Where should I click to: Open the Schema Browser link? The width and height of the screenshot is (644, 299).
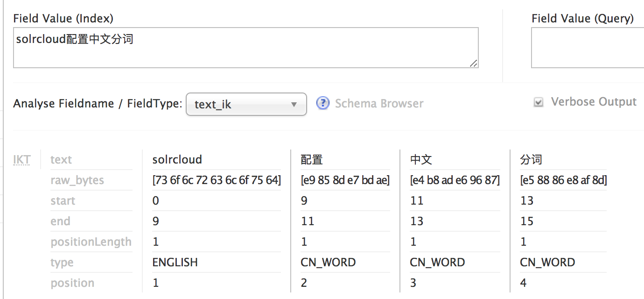coord(379,103)
